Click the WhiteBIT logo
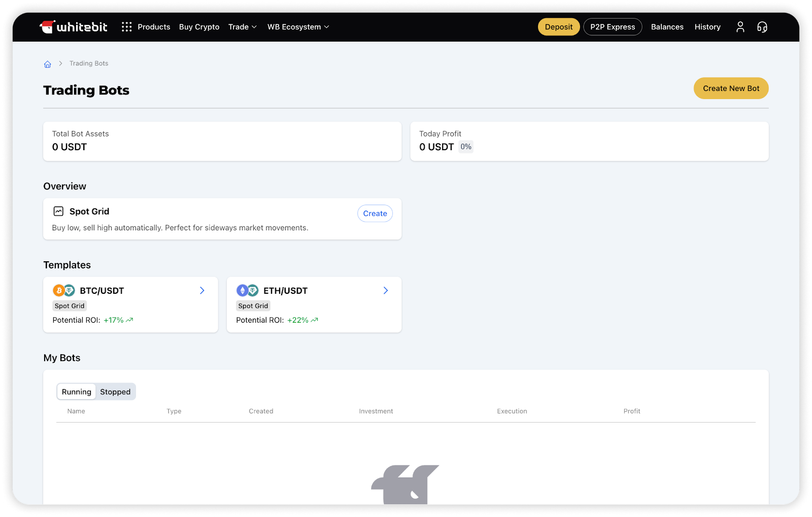The height and width of the screenshot is (517, 812). [x=74, y=27]
